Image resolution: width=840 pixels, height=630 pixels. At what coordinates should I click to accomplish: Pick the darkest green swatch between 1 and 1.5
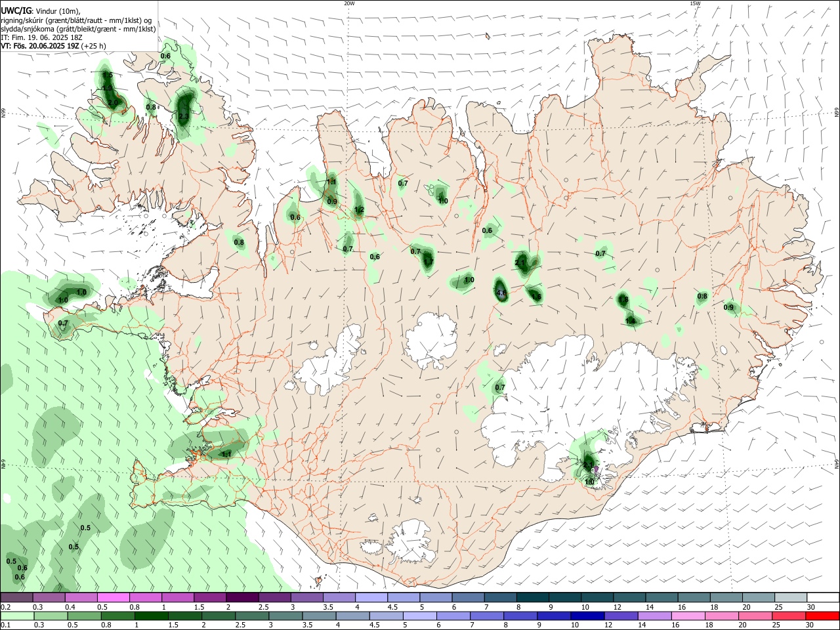[151, 616]
